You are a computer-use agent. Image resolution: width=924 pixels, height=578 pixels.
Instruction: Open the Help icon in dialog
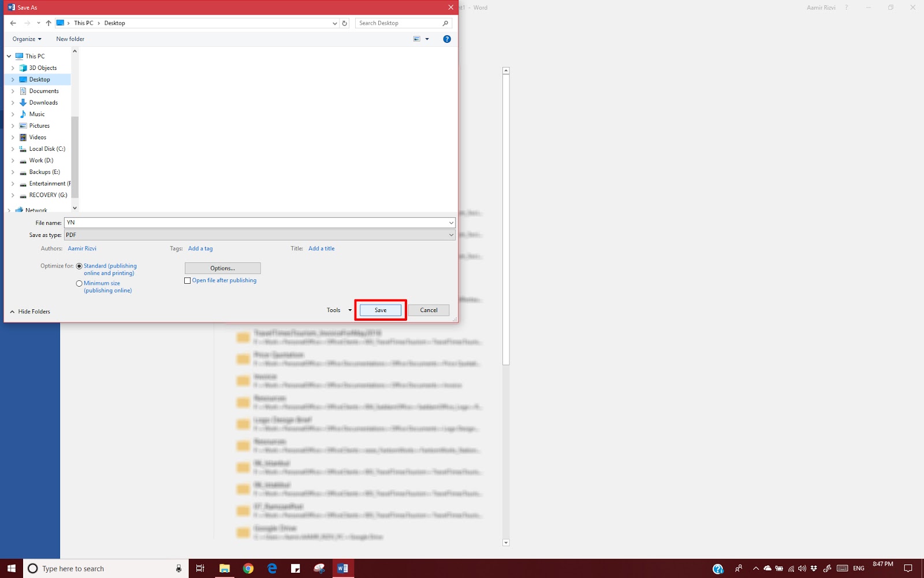tap(447, 39)
